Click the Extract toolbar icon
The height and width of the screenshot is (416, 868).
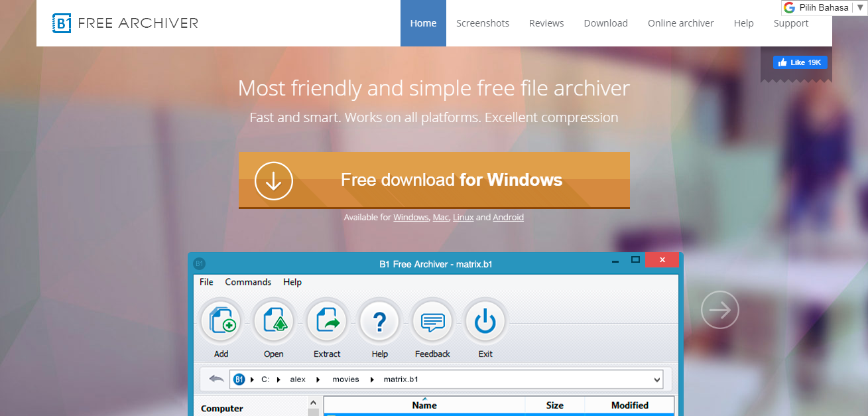click(327, 322)
